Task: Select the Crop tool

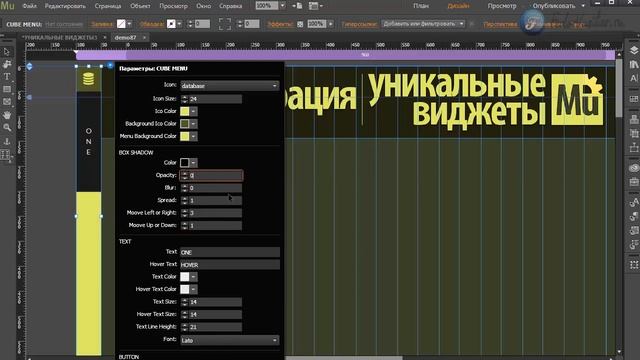Action: tap(7, 64)
